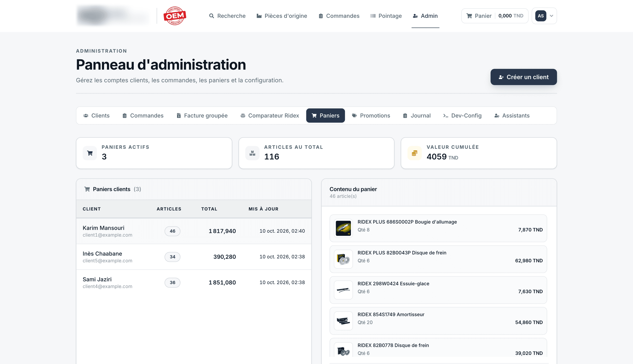Open the Promotions tab
This screenshot has height=364, width=633.
(x=371, y=115)
